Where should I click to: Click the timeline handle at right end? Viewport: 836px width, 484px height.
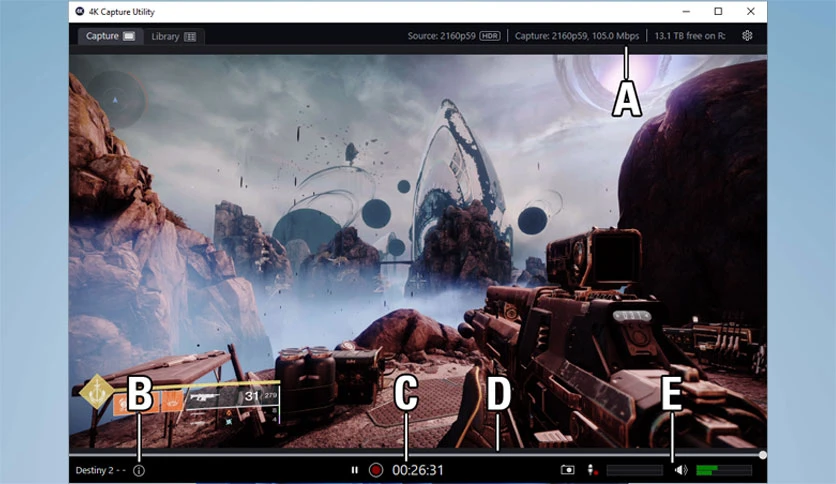pos(762,455)
